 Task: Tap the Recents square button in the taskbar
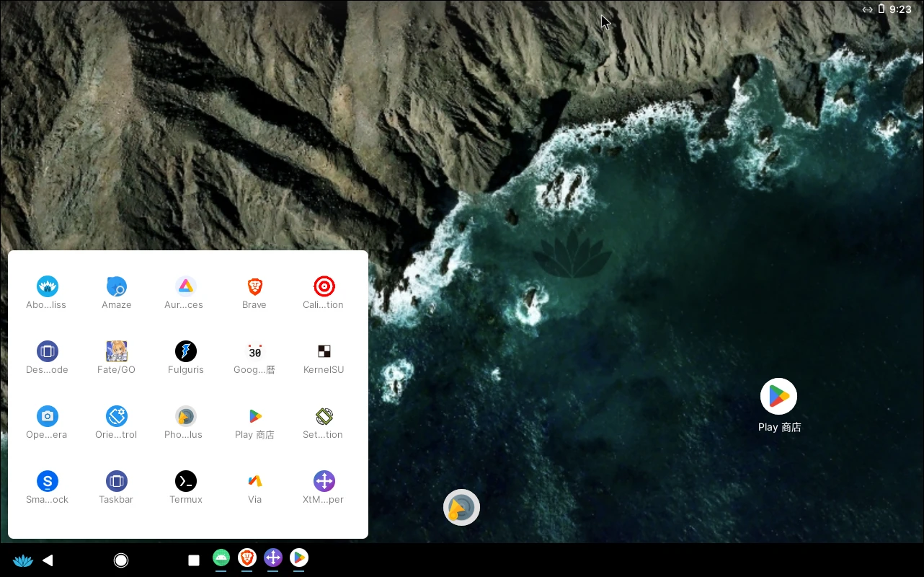193,560
